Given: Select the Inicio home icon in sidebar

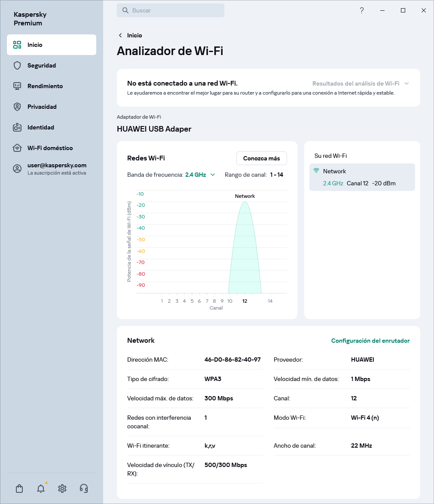Looking at the screenshot, I should coord(17,44).
